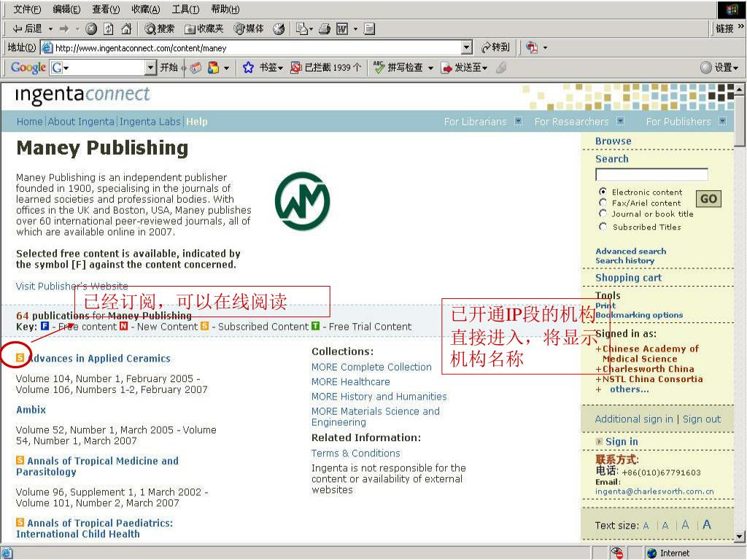
Task: Refresh the page using the Refresh icon
Action: click(x=109, y=29)
